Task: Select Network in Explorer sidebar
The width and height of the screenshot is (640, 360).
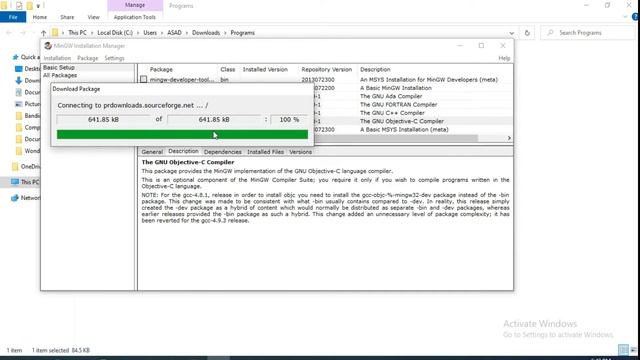Action: pyautogui.click(x=26, y=198)
